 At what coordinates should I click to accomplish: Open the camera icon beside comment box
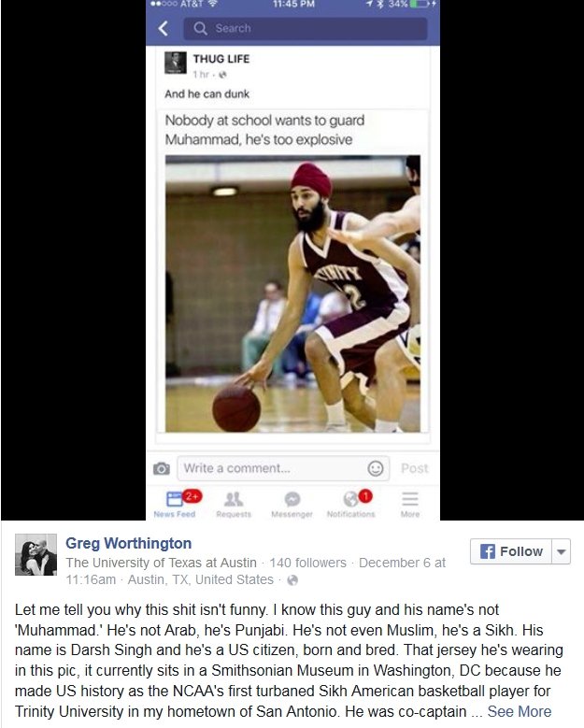pyautogui.click(x=161, y=468)
